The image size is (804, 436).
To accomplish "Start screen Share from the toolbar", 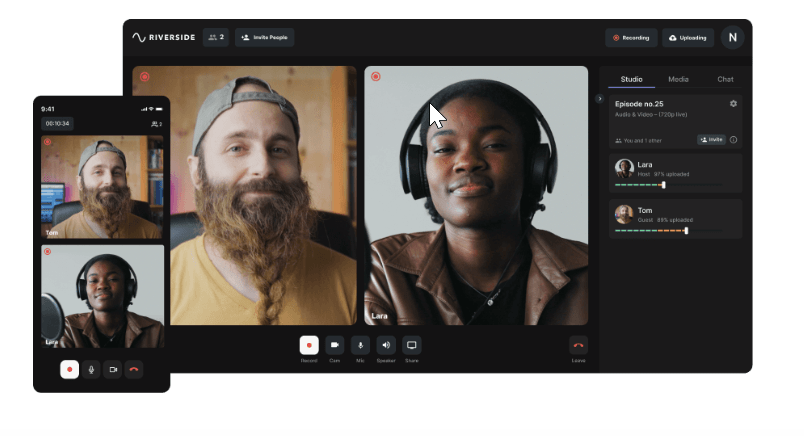I will pyautogui.click(x=412, y=345).
